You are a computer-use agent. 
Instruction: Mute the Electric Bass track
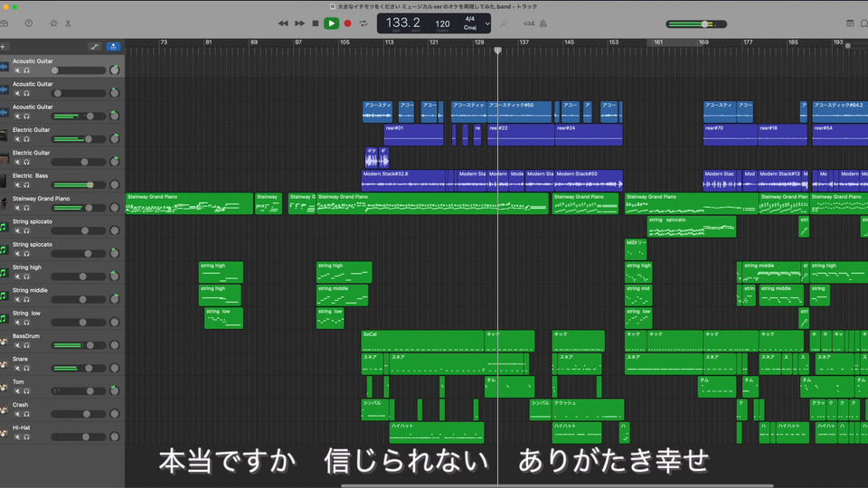point(18,184)
